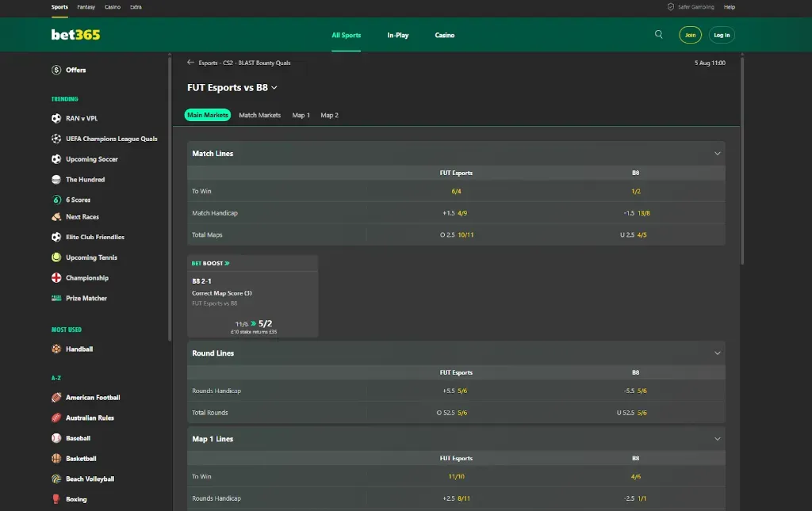Collapse the Match Lines section
Image resolution: width=812 pixels, height=511 pixels.
click(x=717, y=154)
